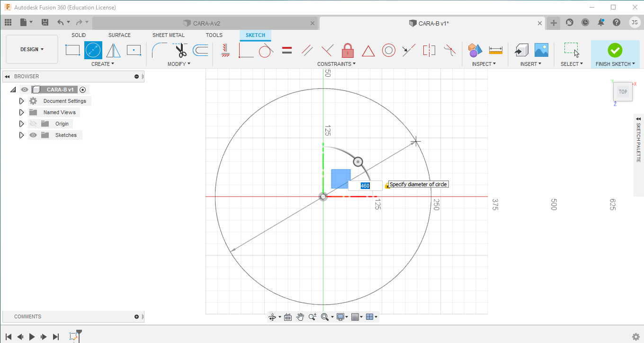Jump to the beginning of the timeline

point(9,337)
